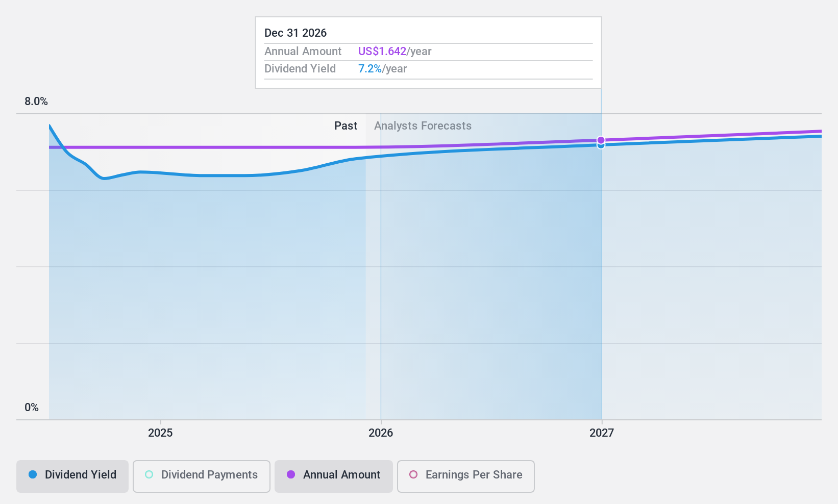Screen dimensions: 838x504
Task: Click the blue Dividend Yield legend dot
Action: click(33, 475)
